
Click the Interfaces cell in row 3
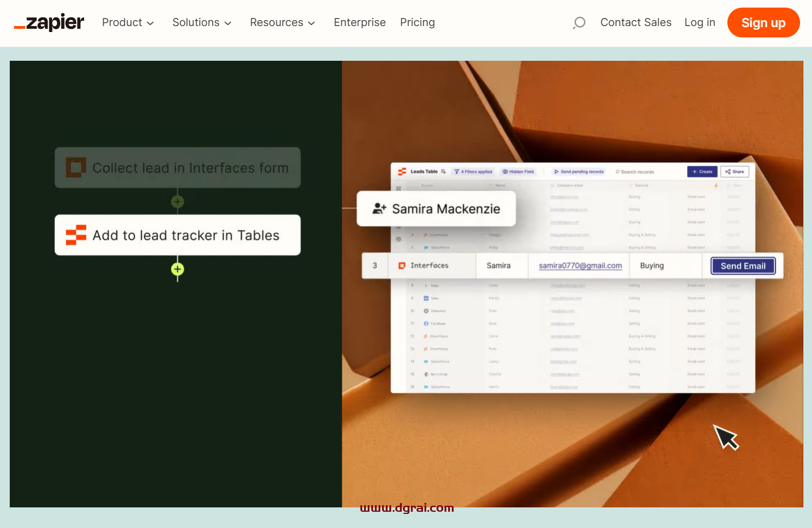(x=432, y=265)
